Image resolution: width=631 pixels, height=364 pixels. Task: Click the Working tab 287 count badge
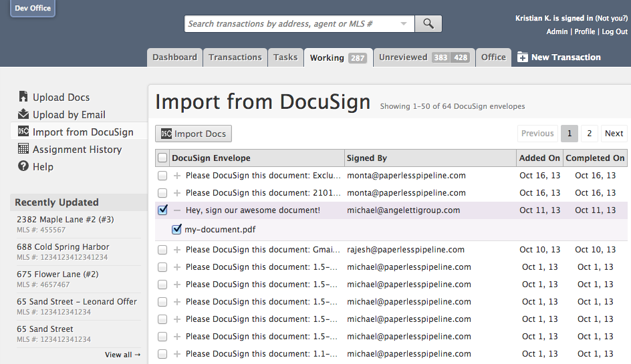click(358, 58)
